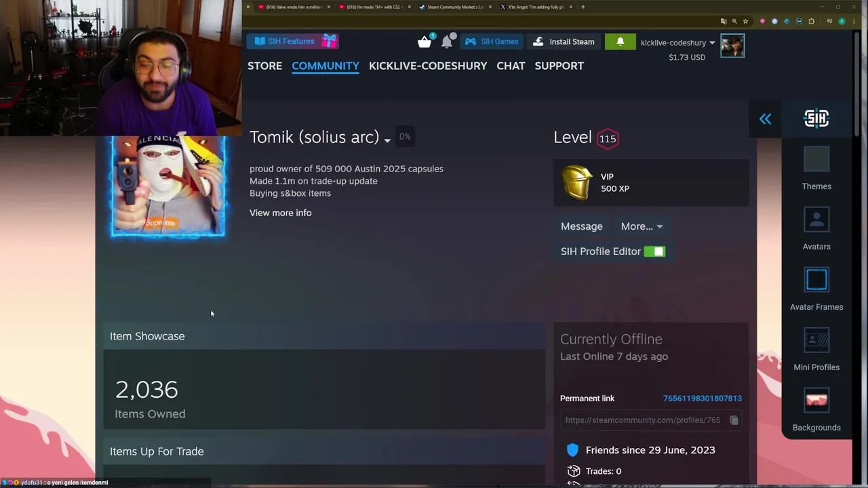Open the browser extensions puzzle icon
The height and width of the screenshot is (488, 868).
point(811,21)
